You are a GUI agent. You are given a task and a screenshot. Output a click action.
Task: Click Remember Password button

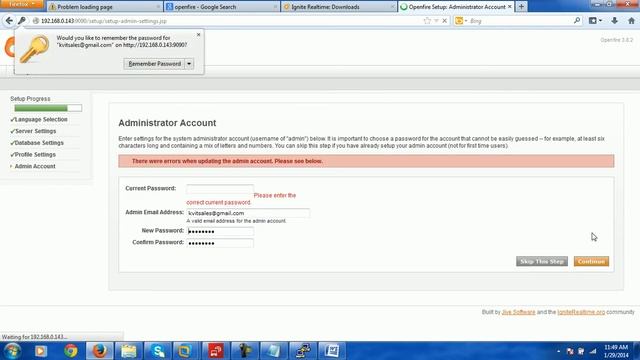point(154,64)
